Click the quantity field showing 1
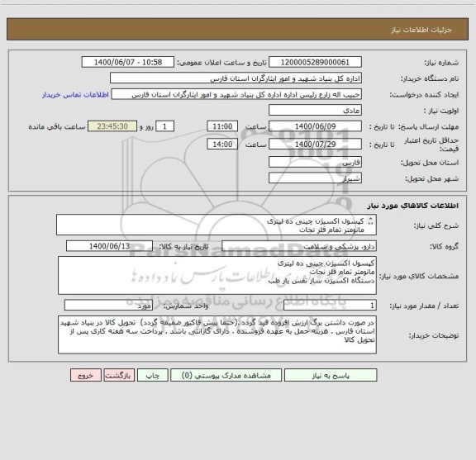Viewport: 476px width, 460px height. 330,306
